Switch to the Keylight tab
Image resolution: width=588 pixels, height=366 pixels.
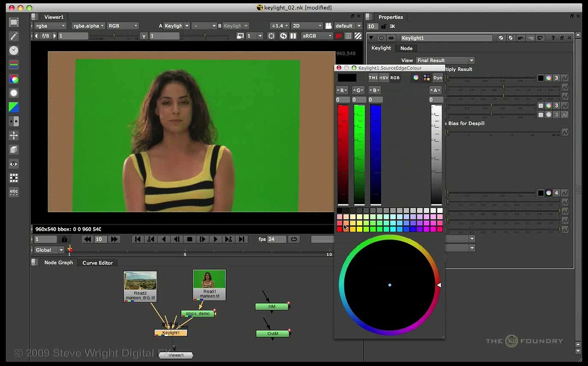pos(381,48)
